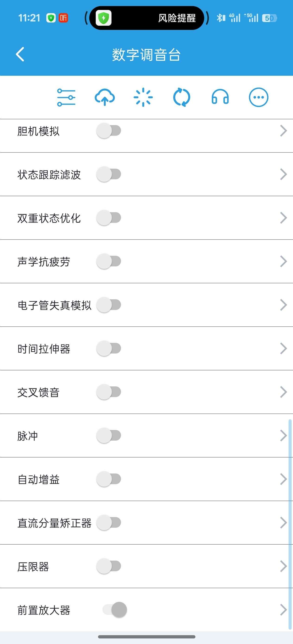Open the sliders settings icon
Screen dimensions: 293x644
[66, 98]
